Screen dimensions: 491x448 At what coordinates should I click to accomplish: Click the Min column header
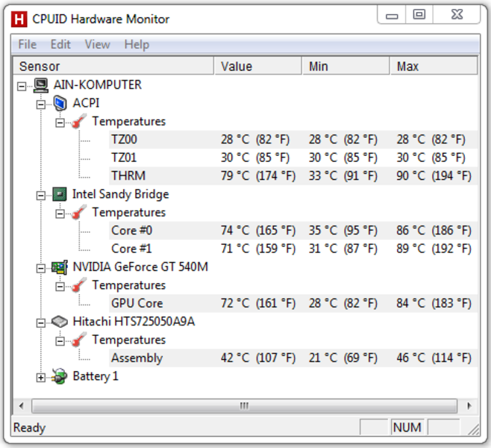coord(345,66)
